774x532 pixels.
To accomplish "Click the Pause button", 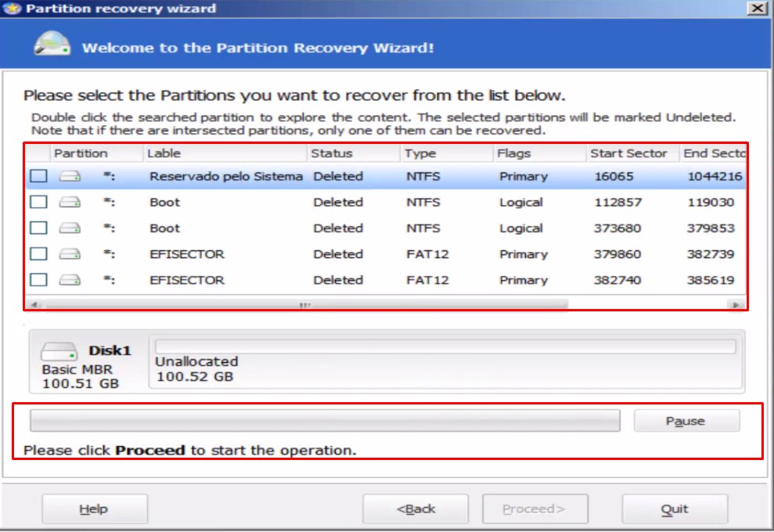I will (x=686, y=421).
